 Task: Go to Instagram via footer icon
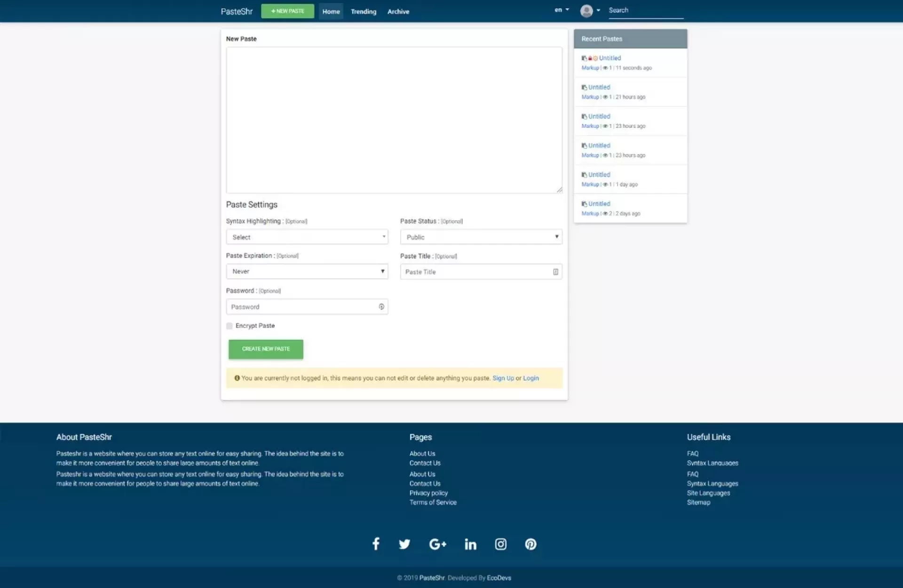501,544
